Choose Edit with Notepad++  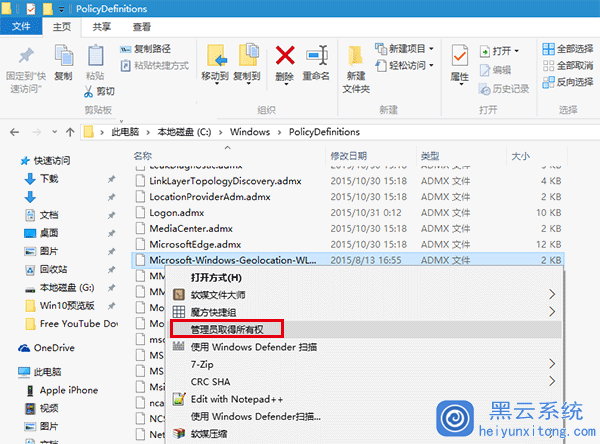point(365,399)
